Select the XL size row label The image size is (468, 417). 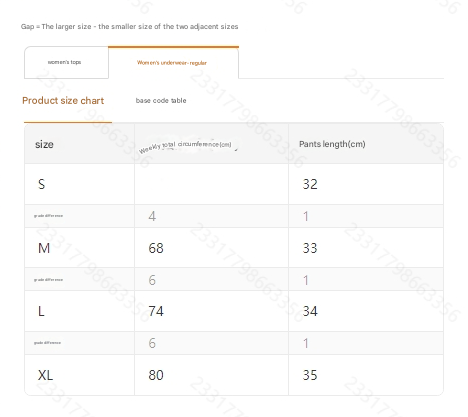[x=45, y=375]
